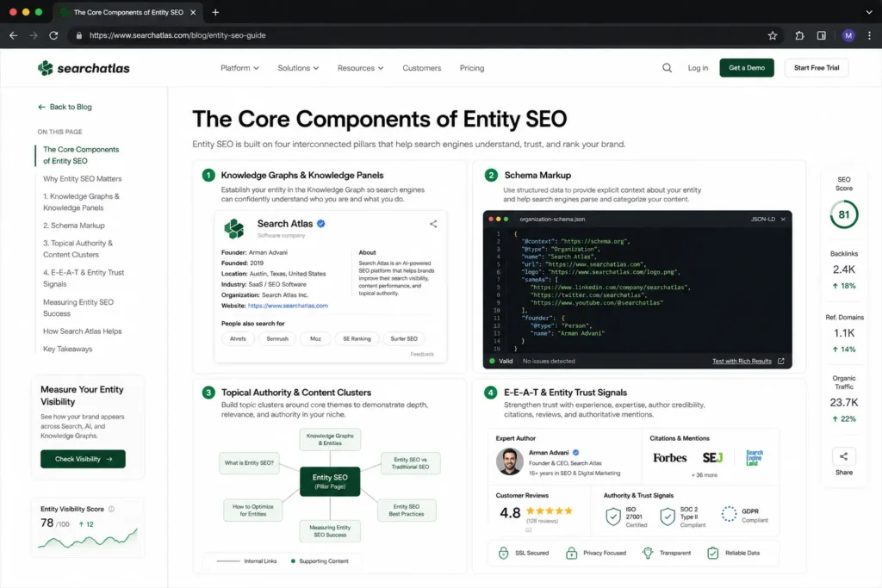Screen dimensions: 882x588
Task: Open the browser extensions puzzle icon
Action: 799,35
